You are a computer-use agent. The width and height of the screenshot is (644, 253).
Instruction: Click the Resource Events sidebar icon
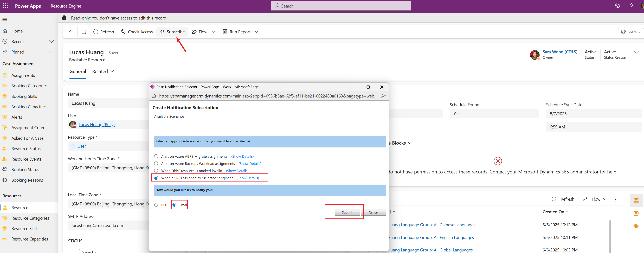(5, 159)
